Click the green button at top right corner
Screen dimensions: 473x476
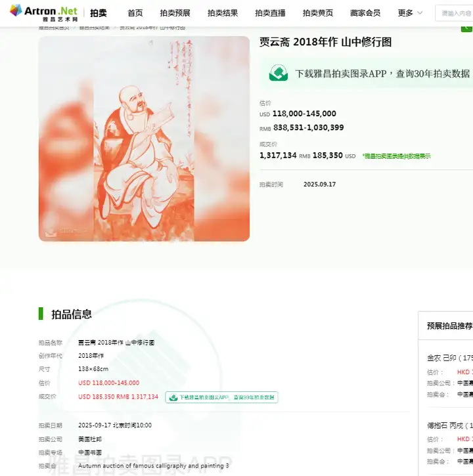point(466,29)
